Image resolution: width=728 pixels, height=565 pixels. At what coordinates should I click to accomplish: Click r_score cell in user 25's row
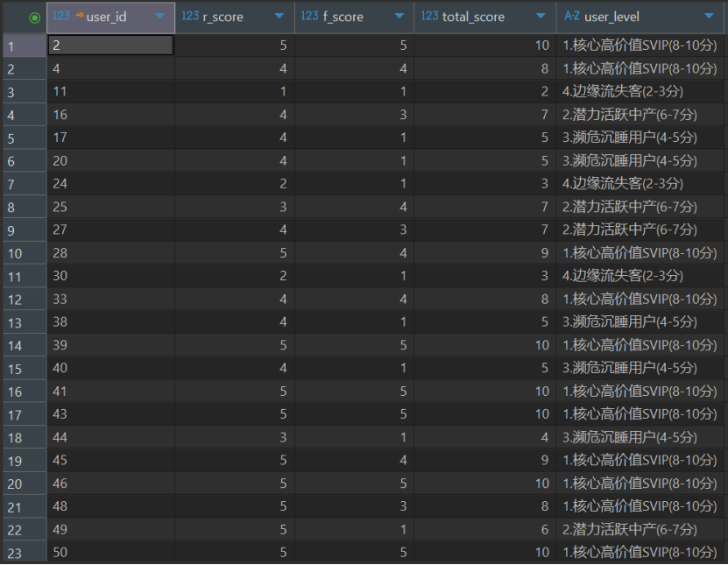click(235, 207)
